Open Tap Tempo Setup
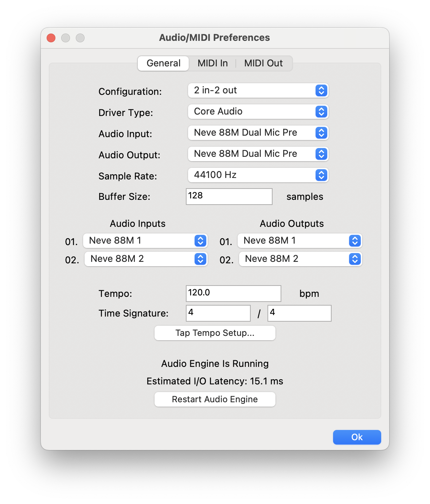 (x=215, y=333)
